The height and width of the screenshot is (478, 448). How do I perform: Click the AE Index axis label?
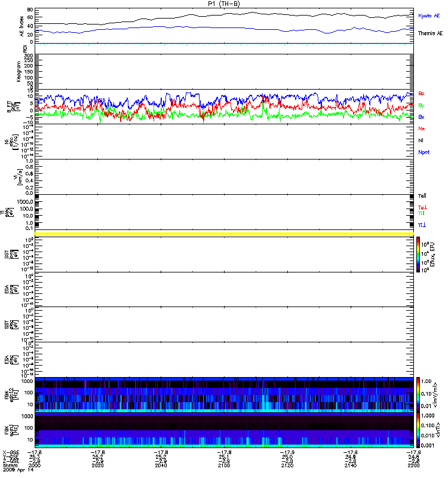pyautogui.click(x=22, y=26)
